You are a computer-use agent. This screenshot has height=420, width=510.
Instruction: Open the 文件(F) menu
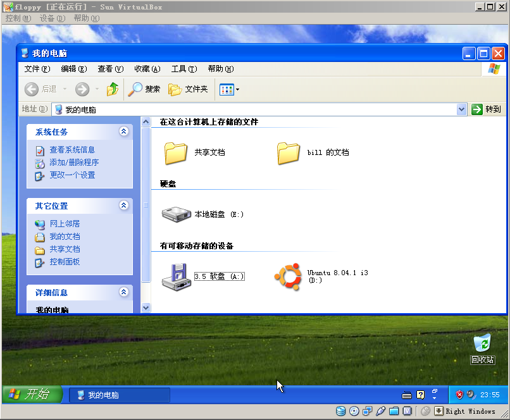[37, 69]
